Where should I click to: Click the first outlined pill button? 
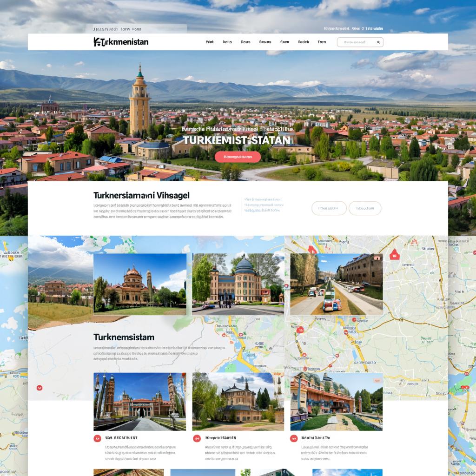click(329, 208)
